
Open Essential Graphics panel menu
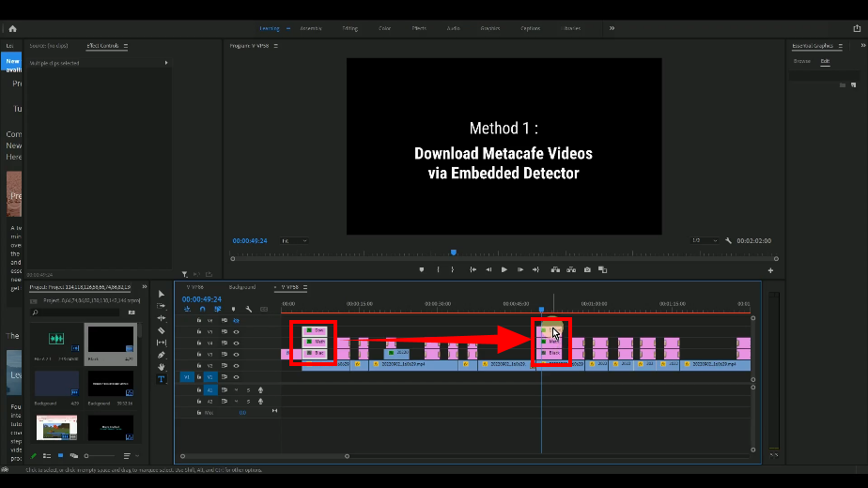click(x=841, y=46)
